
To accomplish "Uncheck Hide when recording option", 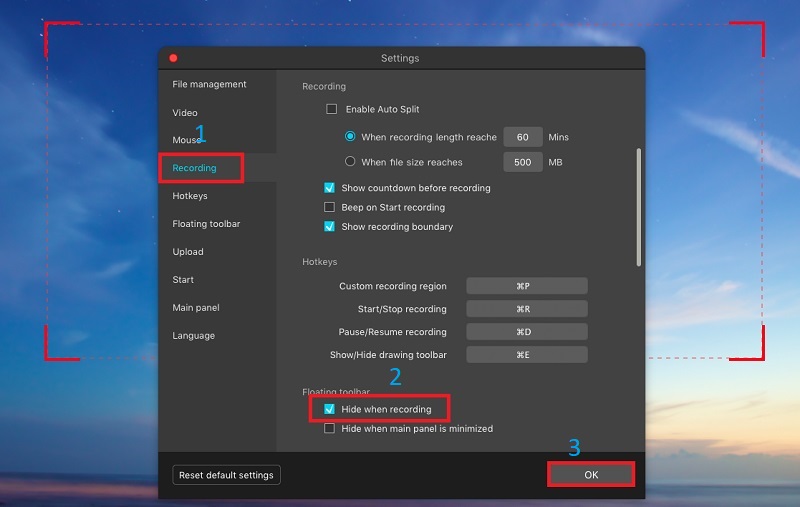I will [330, 409].
